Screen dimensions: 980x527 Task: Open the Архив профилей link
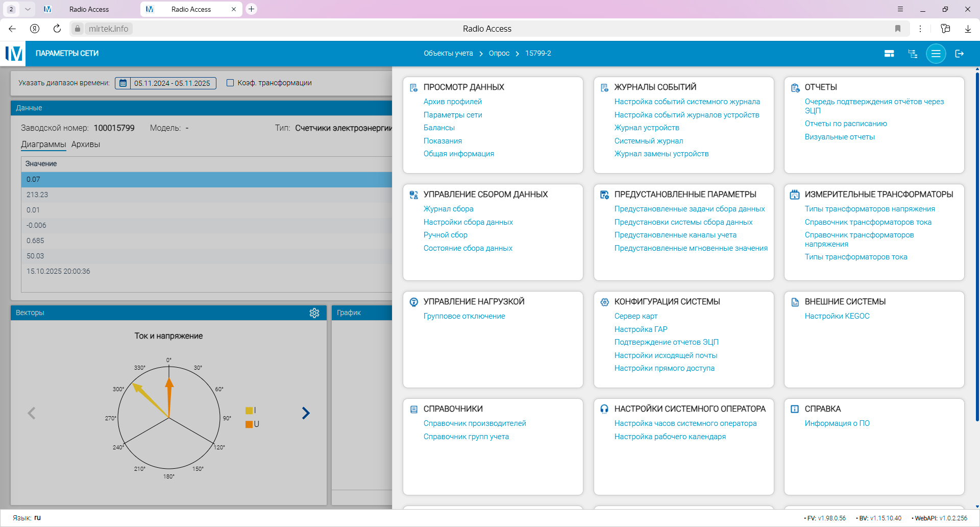452,102
